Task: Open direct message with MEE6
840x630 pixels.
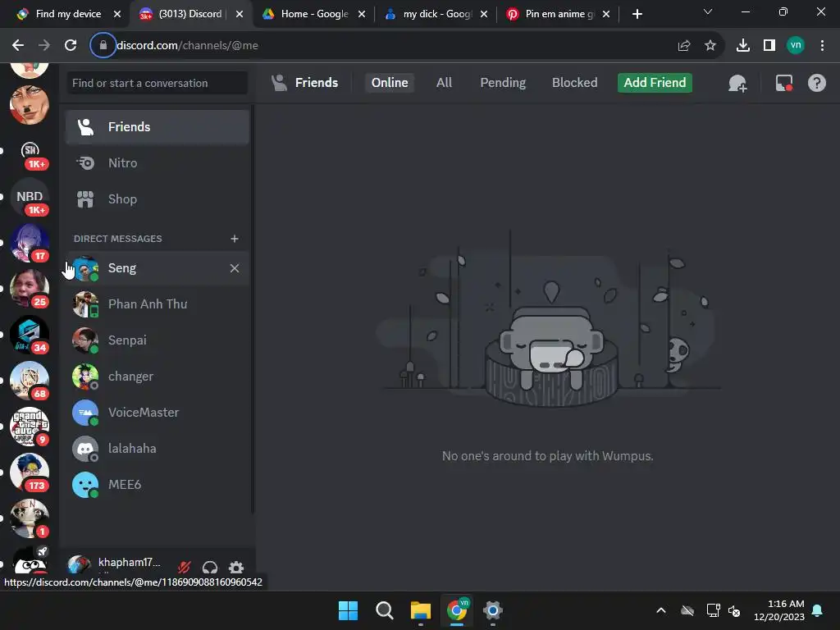Action: pyautogui.click(x=157, y=485)
